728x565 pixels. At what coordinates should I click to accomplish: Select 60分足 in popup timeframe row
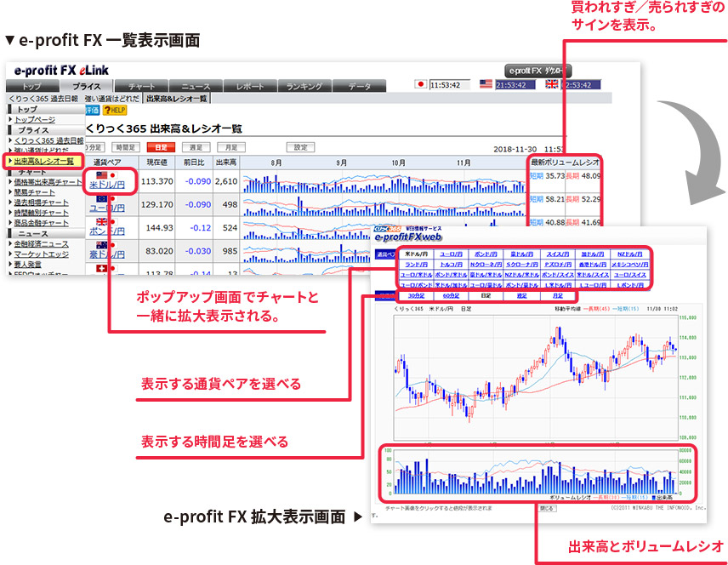[x=451, y=295]
